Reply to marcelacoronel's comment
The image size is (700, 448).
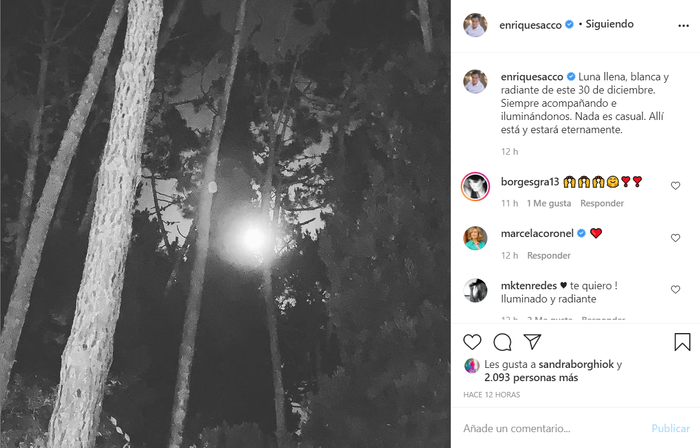(x=548, y=255)
